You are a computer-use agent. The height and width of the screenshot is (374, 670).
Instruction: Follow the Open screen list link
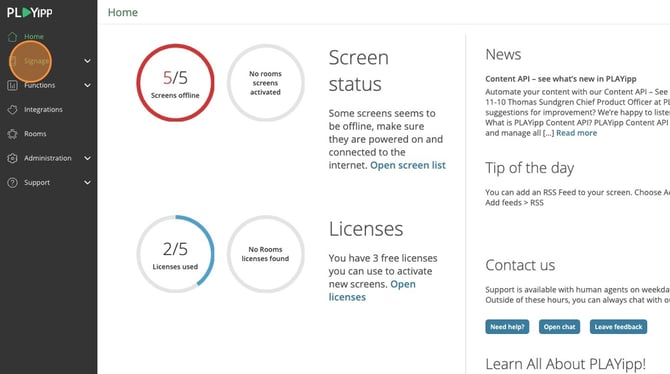click(408, 165)
